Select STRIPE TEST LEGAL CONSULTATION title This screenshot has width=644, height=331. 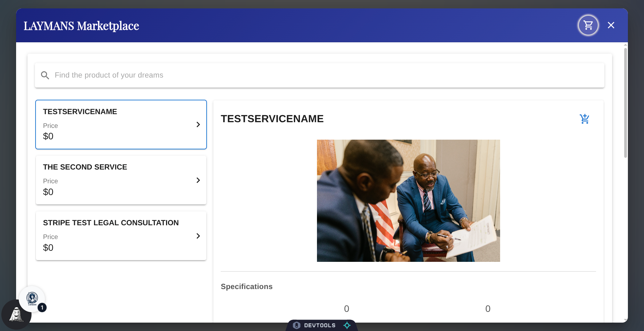pyautogui.click(x=111, y=223)
